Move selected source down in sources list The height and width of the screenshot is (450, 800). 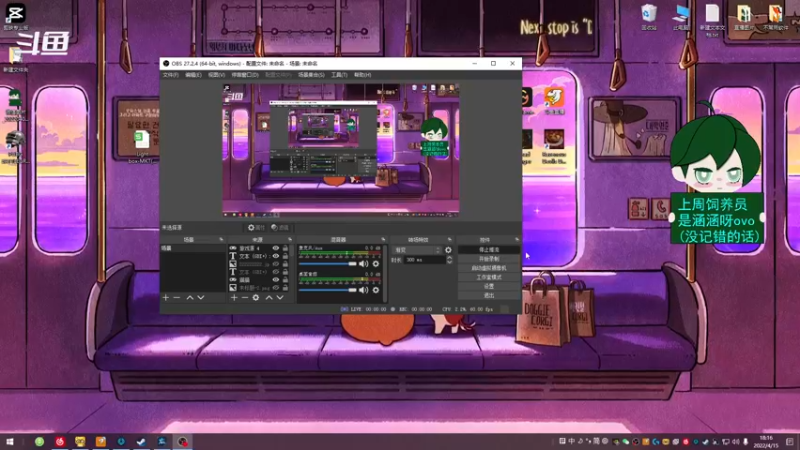[x=280, y=297]
